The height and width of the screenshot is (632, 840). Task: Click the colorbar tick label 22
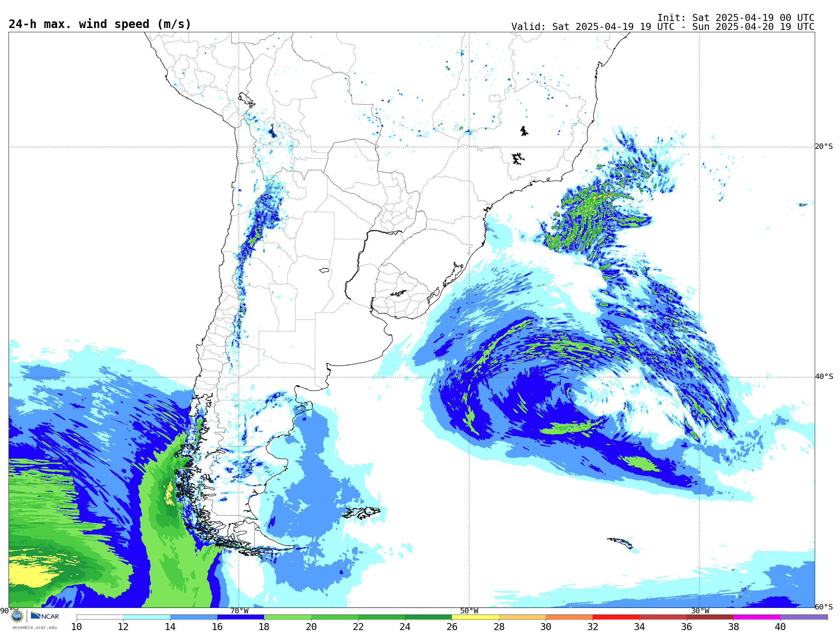point(358,627)
